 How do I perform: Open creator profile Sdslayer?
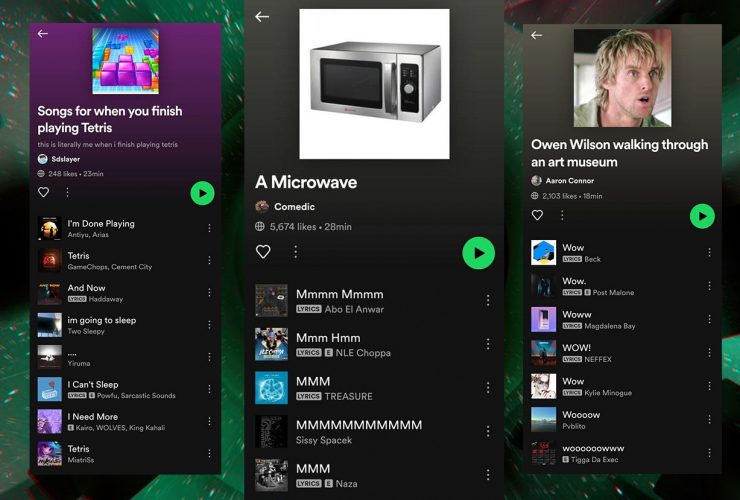pyautogui.click(x=65, y=159)
